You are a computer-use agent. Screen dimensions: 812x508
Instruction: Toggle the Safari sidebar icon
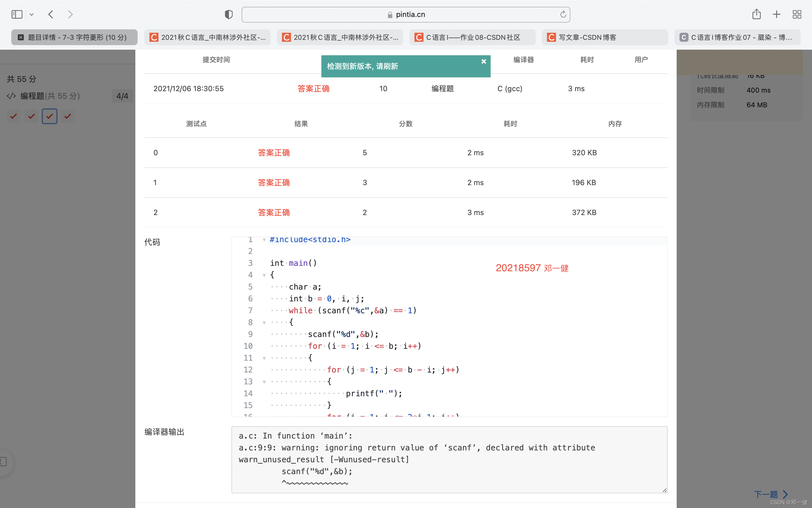pos(17,14)
